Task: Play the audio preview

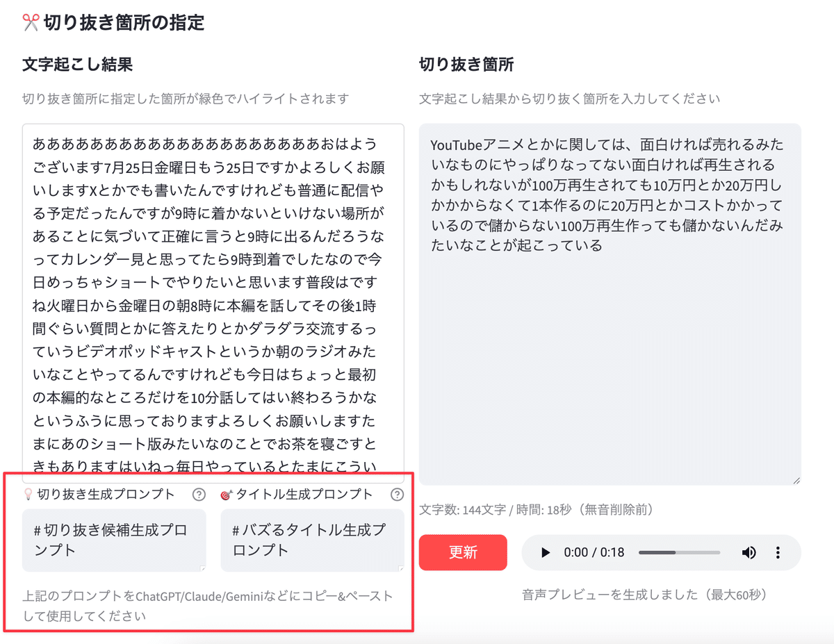Action: point(546,552)
